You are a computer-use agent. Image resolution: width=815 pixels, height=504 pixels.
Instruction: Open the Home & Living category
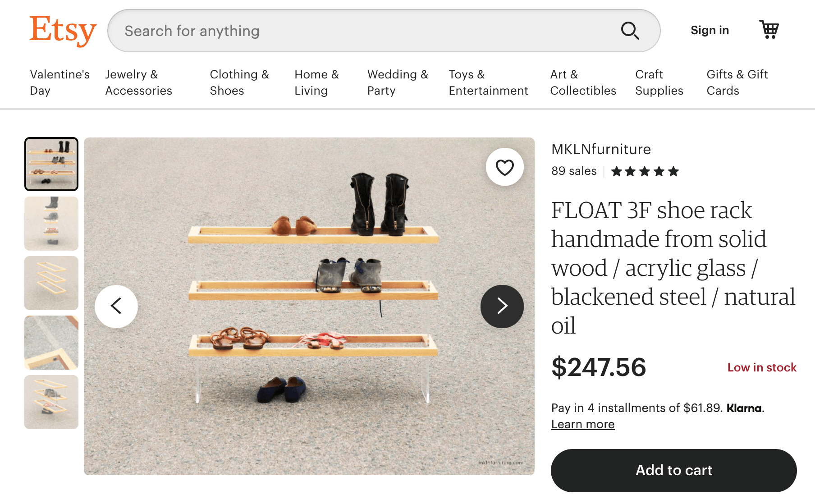tap(317, 82)
